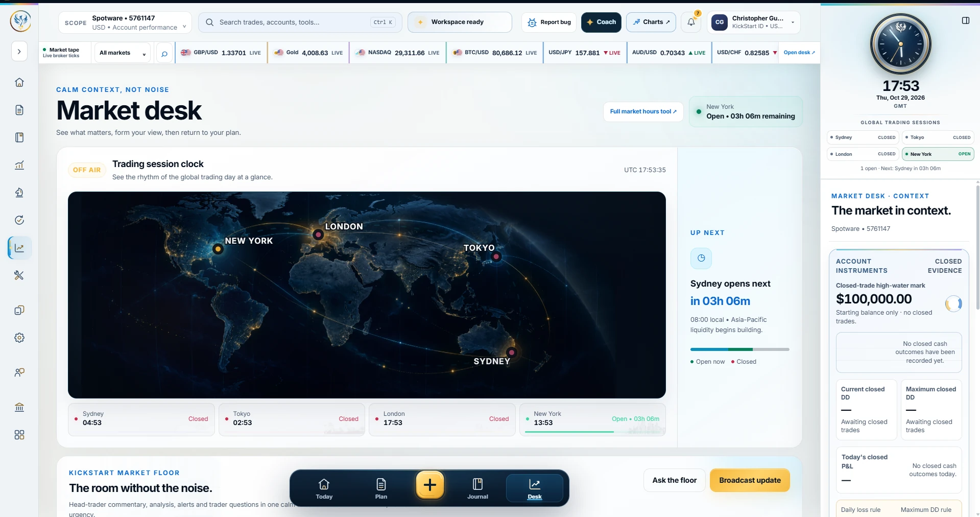
Task: Select the NASDAQ ticker
Action: point(397,53)
